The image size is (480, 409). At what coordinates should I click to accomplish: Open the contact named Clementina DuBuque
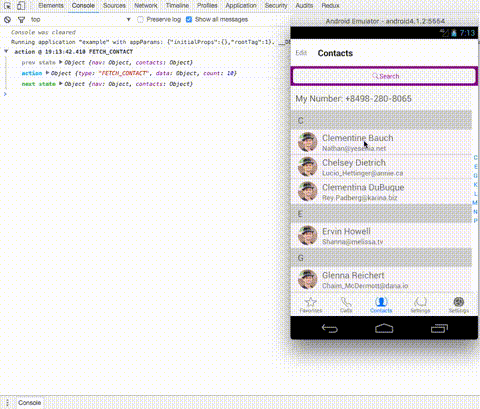point(382,191)
